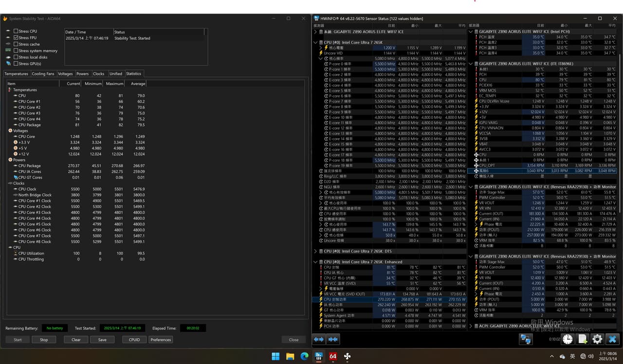The image size is (623, 364).
Task: Enable the Stress cache checkbox
Action: pos(16,44)
